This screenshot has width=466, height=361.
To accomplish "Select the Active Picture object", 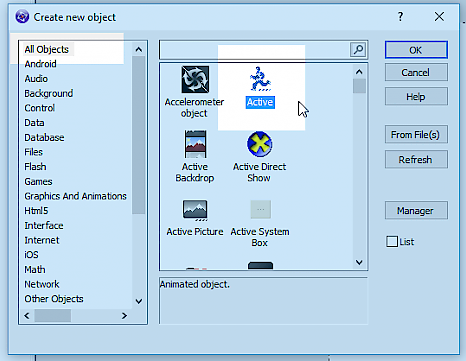I will point(195,210).
